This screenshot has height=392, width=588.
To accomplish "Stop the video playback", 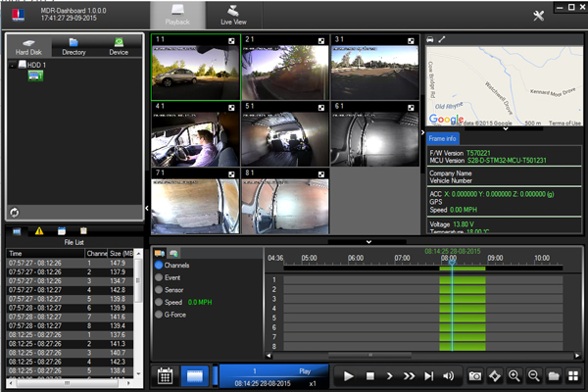I will coord(369,375).
